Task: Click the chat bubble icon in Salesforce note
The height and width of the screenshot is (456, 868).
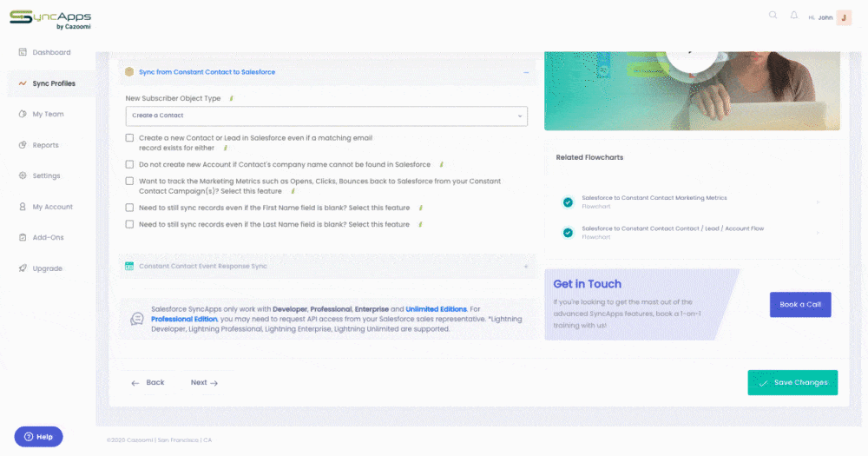Action: click(x=137, y=319)
